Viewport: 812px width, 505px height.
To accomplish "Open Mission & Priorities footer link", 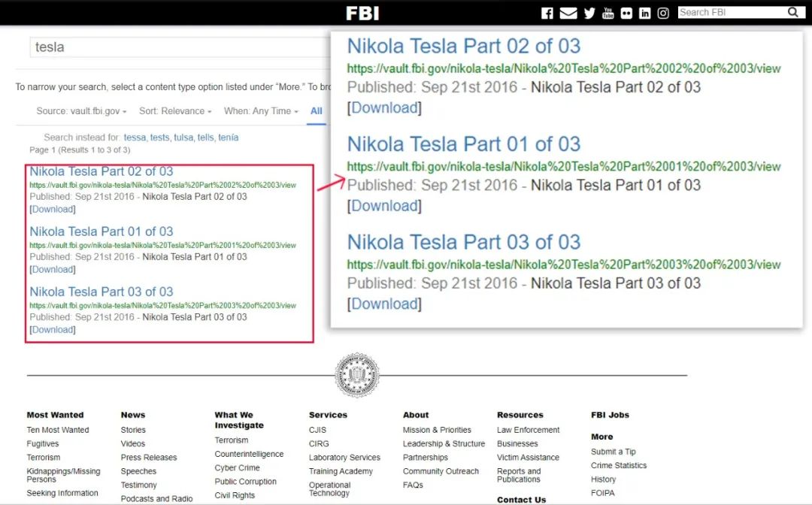I will (x=437, y=429).
